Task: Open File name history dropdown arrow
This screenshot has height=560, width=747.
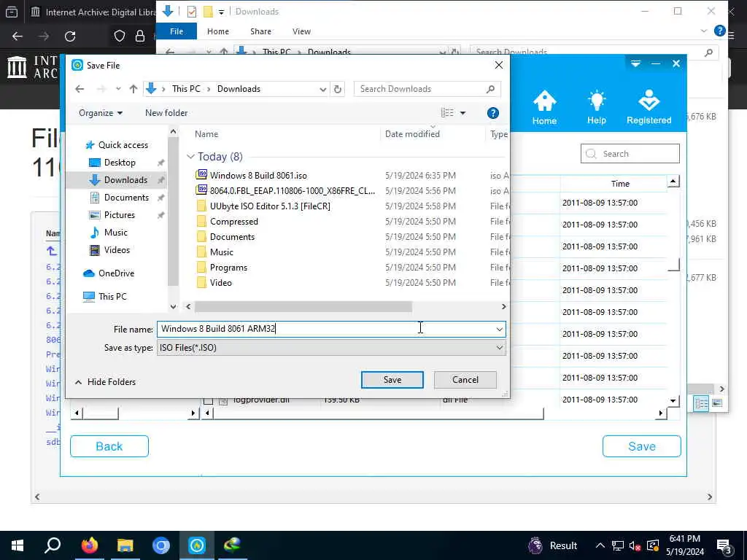Action: coord(499,329)
